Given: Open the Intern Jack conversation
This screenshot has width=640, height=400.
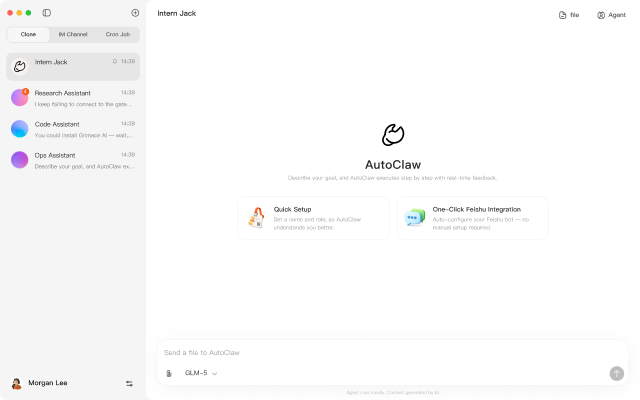Looking at the screenshot, I should (73, 67).
